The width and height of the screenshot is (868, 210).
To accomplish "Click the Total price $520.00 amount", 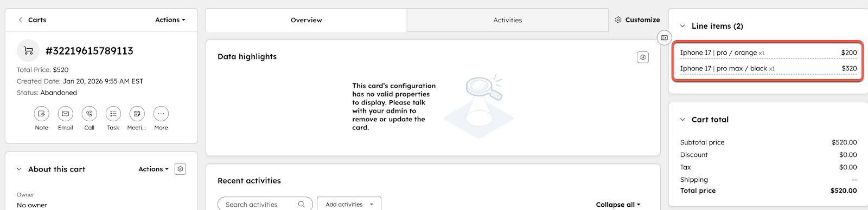I will (844, 191).
